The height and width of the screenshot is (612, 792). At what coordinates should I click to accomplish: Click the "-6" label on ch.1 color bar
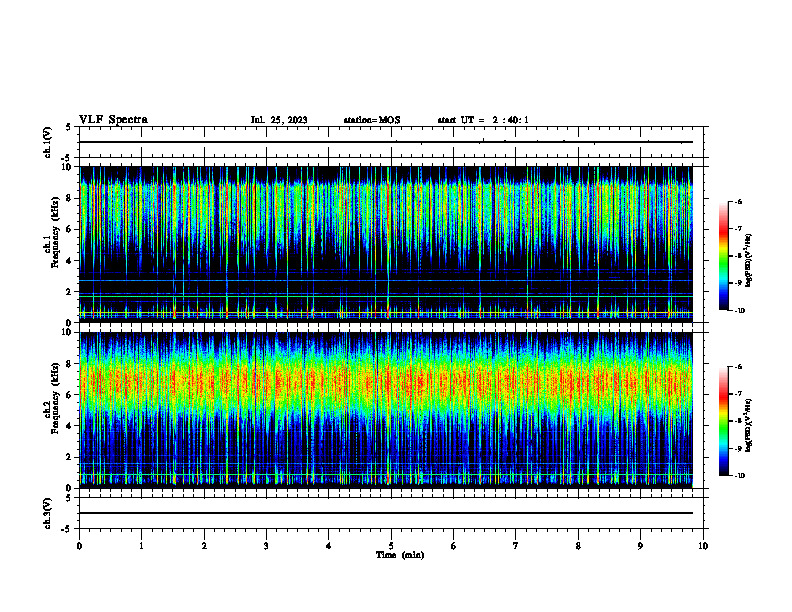(x=738, y=202)
